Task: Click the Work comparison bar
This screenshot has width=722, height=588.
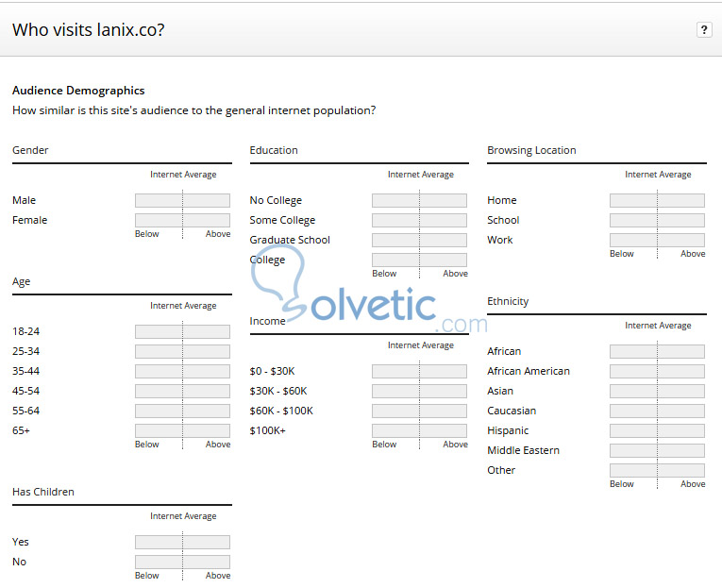Action: click(657, 240)
